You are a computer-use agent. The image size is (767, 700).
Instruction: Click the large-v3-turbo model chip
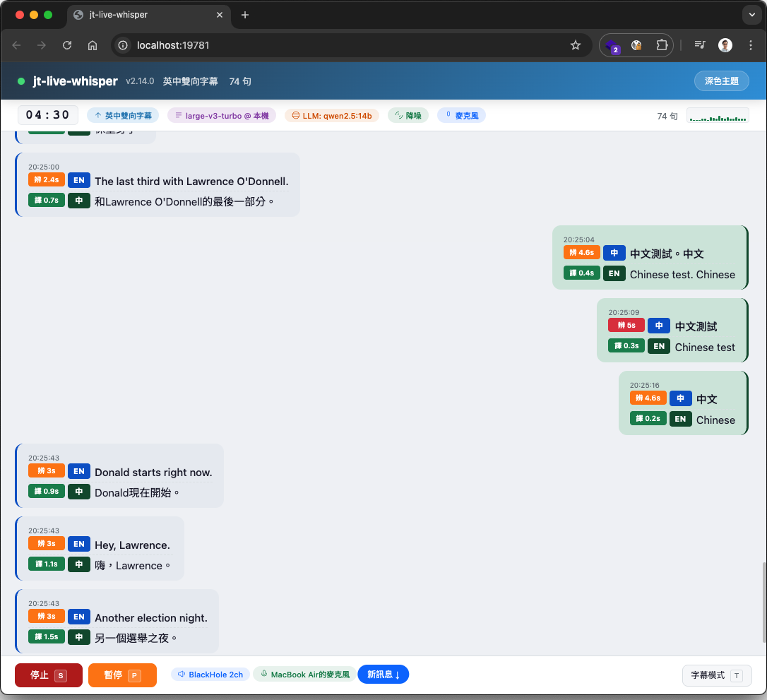222,115
